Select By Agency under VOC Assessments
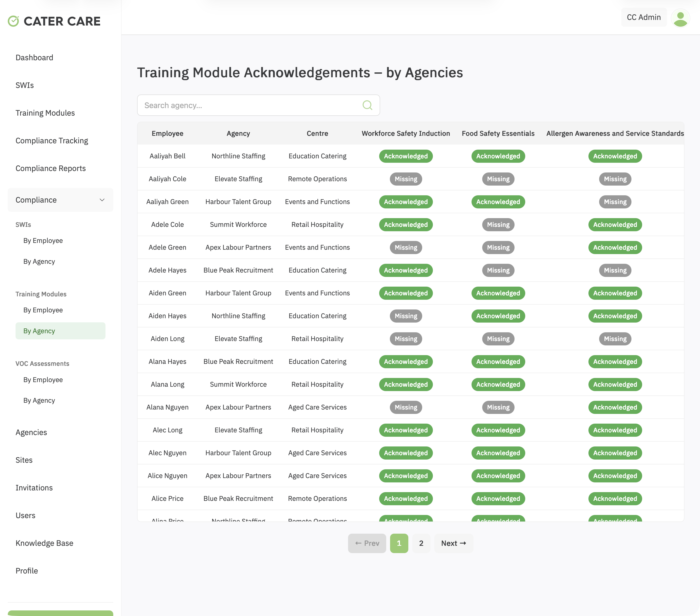The height and width of the screenshot is (616, 700). pyautogui.click(x=39, y=400)
